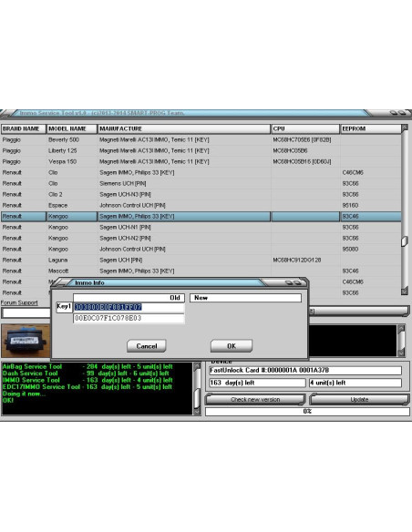The width and height of the screenshot is (412, 532).
Task: Click the AirBag Service Tool log line
Action: click(x=88, y=366)
